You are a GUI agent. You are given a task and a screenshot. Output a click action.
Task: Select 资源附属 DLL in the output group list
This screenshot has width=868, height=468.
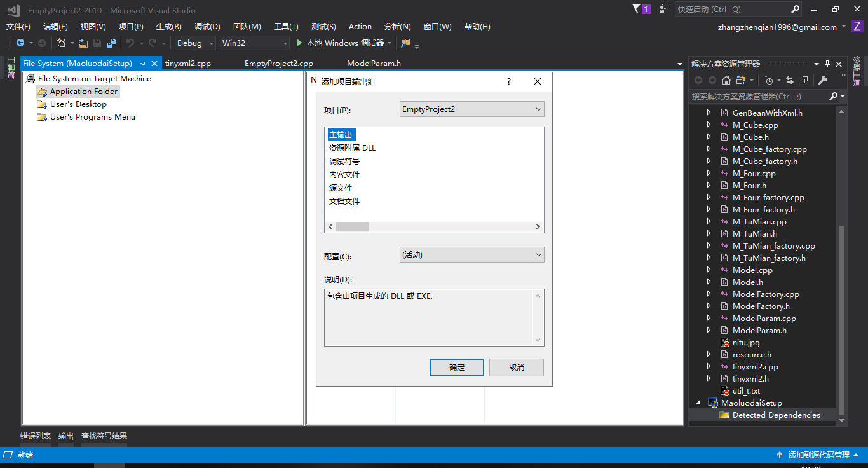coord(351,148)
